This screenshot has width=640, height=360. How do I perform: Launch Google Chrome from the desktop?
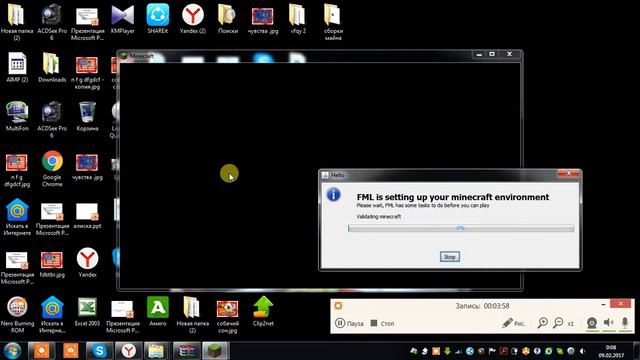pos(52,169)
